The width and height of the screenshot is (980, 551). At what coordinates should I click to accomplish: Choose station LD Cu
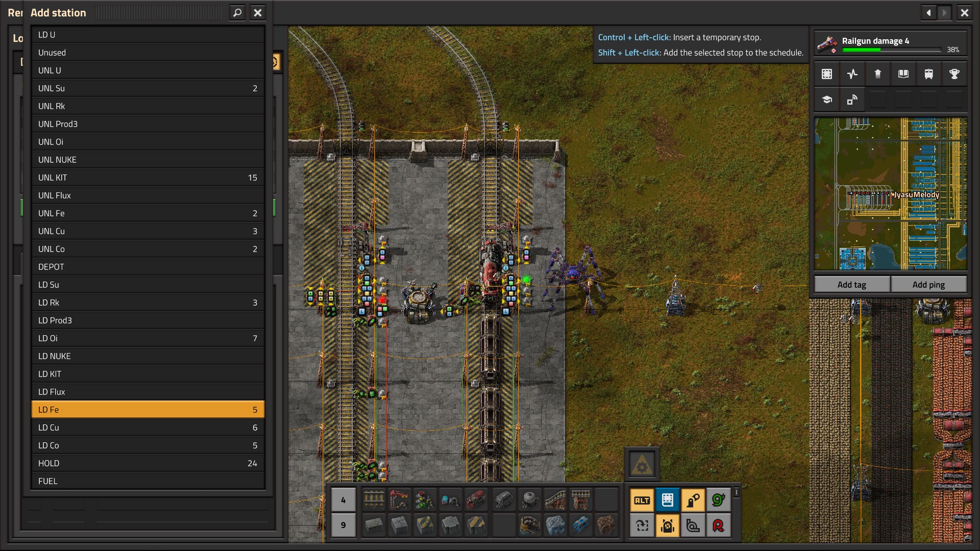coord(148,428)
